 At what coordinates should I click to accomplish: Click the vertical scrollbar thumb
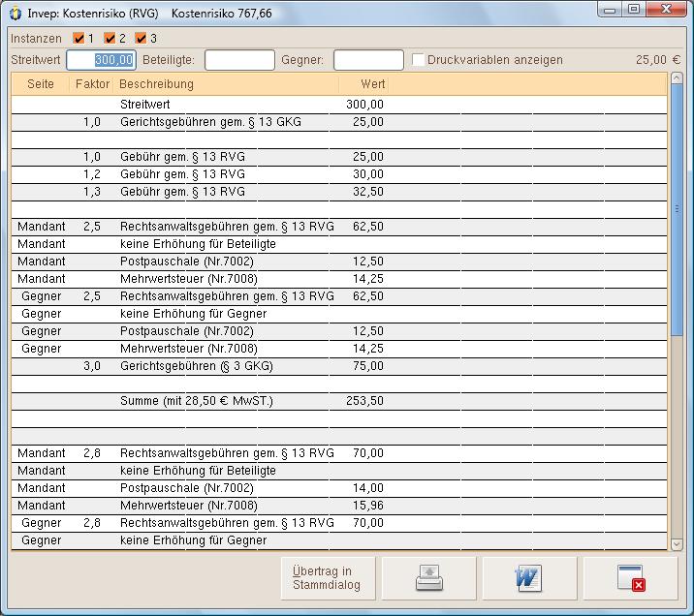pyautogui.click(x=677, y=209)
